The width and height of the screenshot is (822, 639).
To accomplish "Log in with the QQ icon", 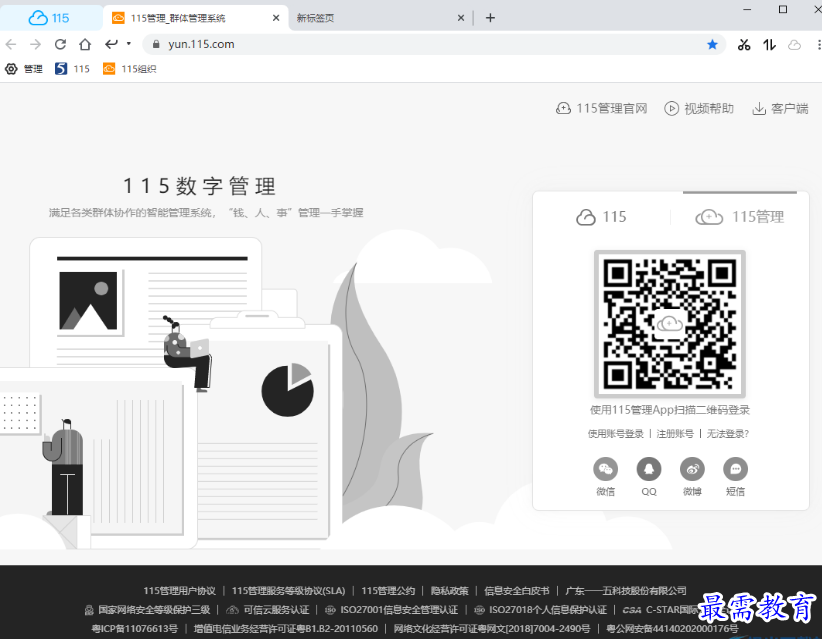I will (649, 469).
